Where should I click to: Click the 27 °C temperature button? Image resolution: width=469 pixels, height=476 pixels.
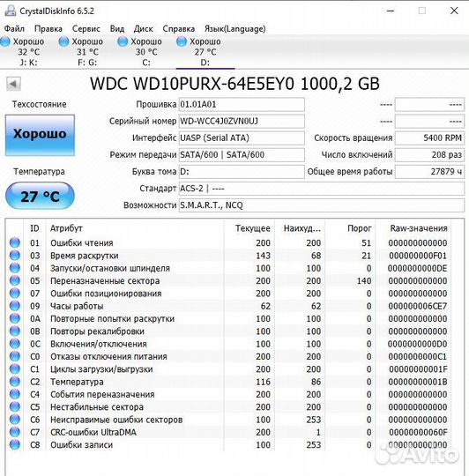tap(40, 196)
